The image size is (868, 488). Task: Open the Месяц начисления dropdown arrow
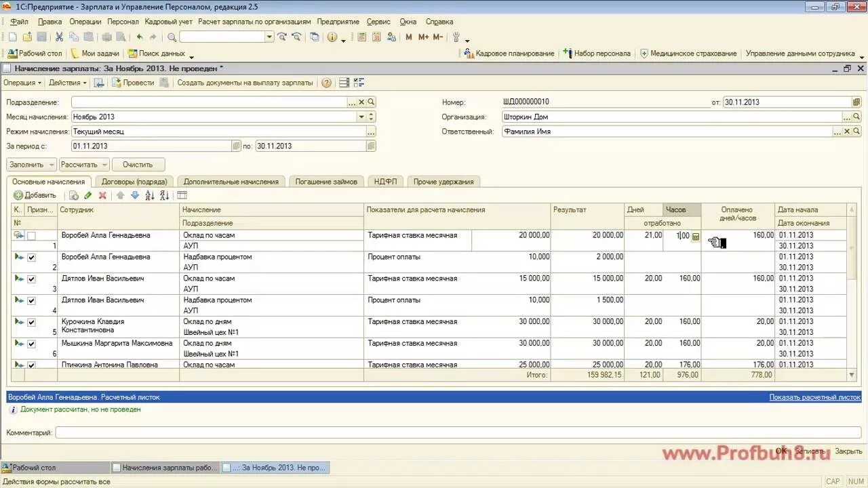click(361, 117)
